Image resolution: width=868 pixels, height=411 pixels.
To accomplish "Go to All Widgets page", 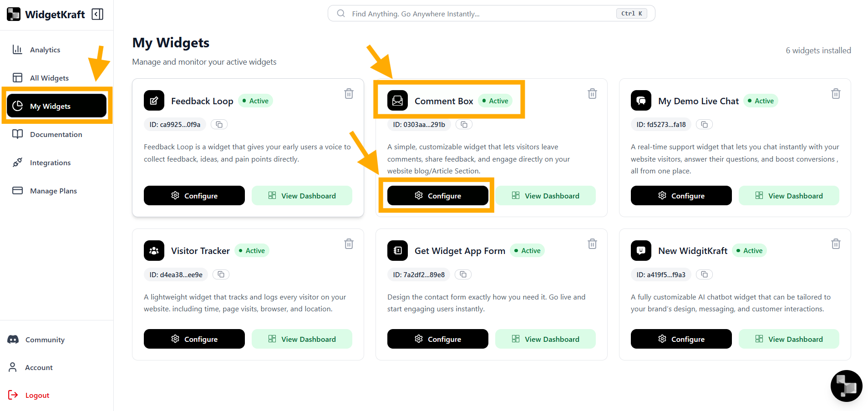I will [x=49, y=78].
